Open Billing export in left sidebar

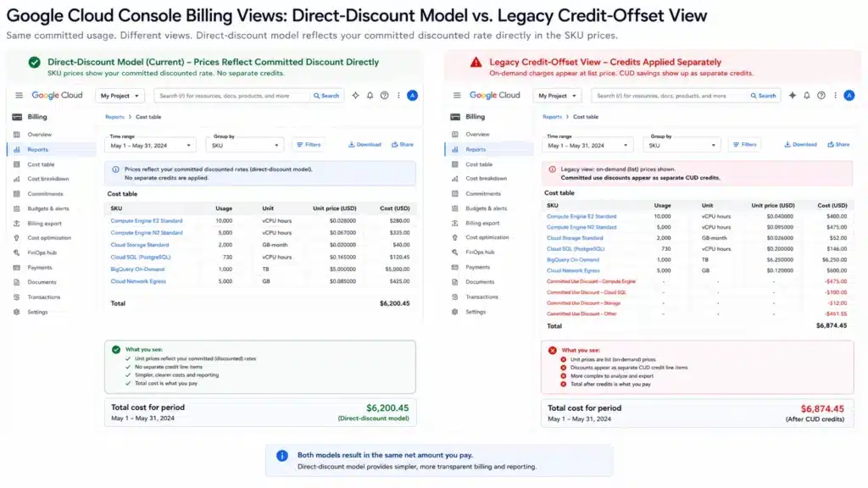tap(44, 224)
